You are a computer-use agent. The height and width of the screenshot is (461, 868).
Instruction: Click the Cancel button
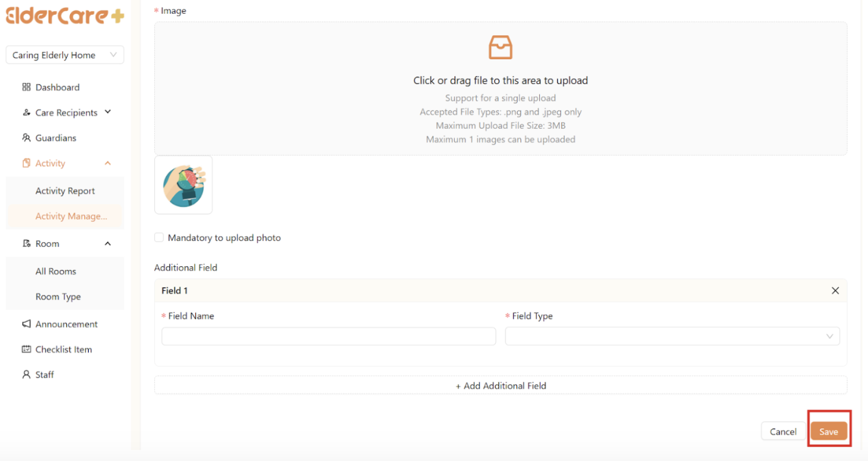click(783, 432)
